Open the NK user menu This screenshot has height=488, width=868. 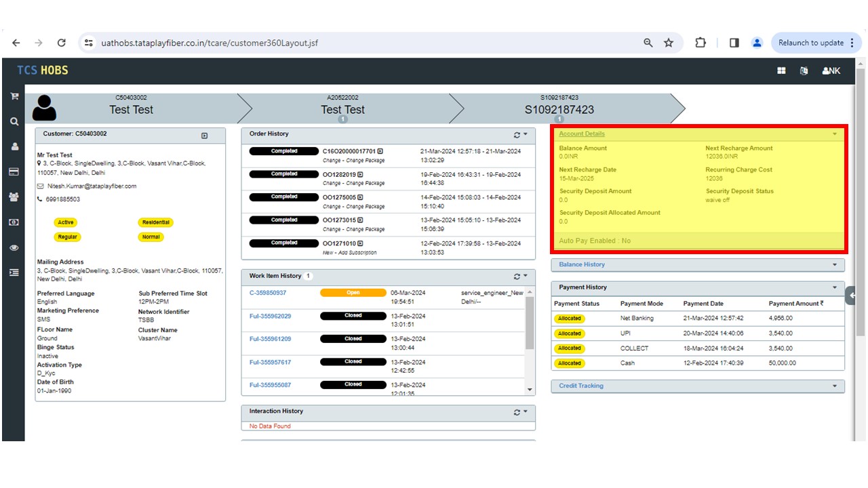(831, 70)
